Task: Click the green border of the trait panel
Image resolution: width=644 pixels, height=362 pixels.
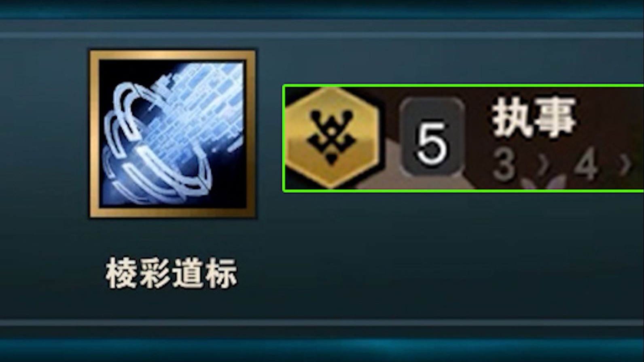Action: (x=463, y=85)
